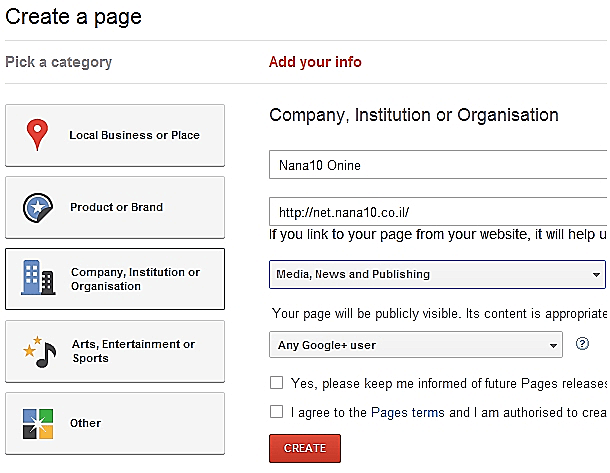The height and width of the screenshot is (473, 610).
Task: Open the Pages terms link
Action: (395, 412)
